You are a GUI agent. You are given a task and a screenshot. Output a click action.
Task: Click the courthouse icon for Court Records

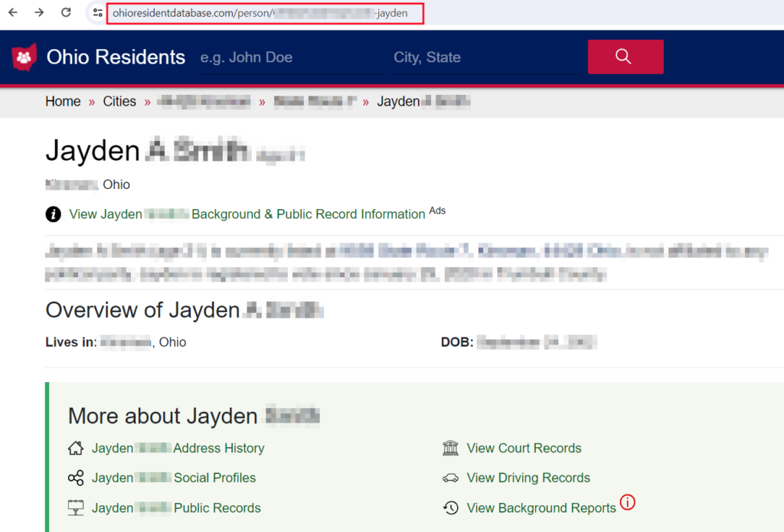coord(450,448)
